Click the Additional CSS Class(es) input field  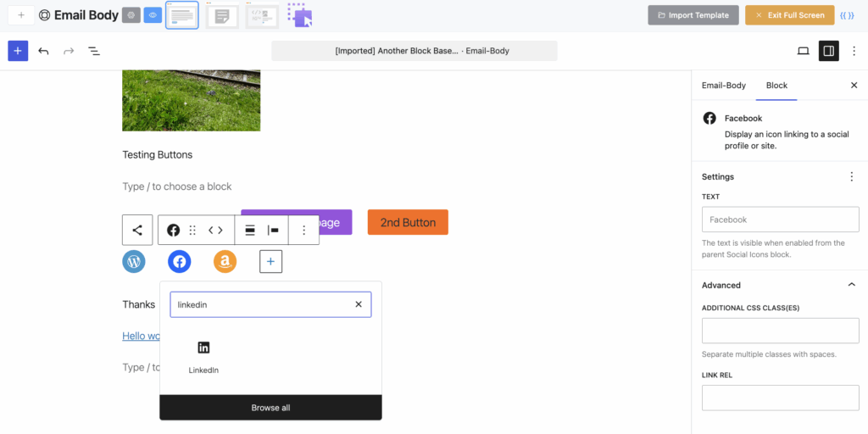point(780,331)
